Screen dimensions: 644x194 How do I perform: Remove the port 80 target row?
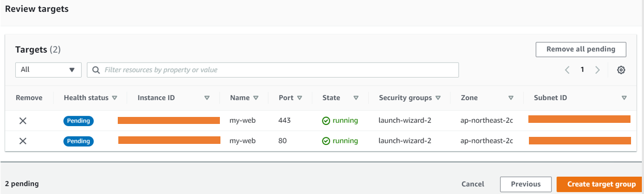[23, 141]
